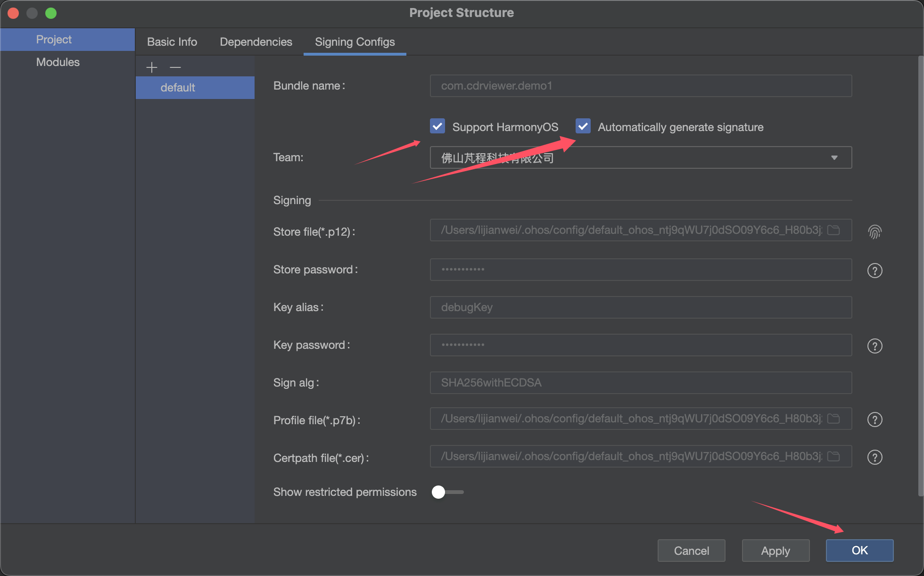This screenshot has width=924, height=576.
Task: Click the minus icon to remove config
Action: tap(175, 67)
